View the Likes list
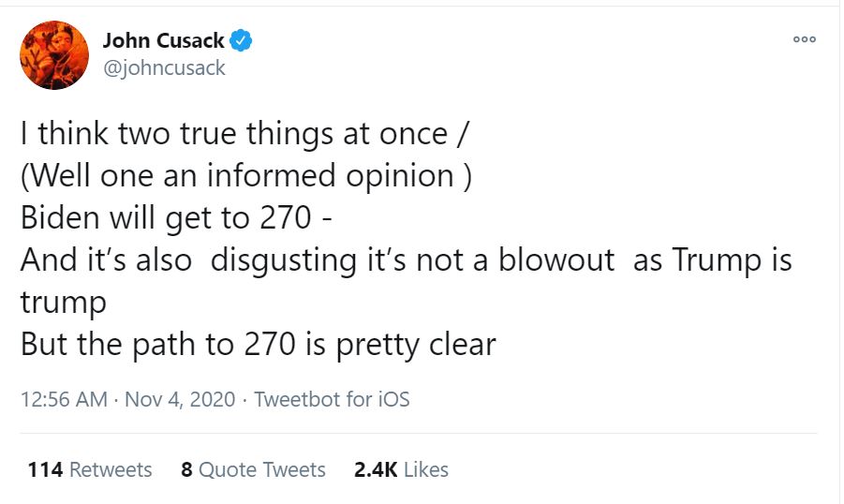Screen dimensions: 844x504 [x=426, y=469]
